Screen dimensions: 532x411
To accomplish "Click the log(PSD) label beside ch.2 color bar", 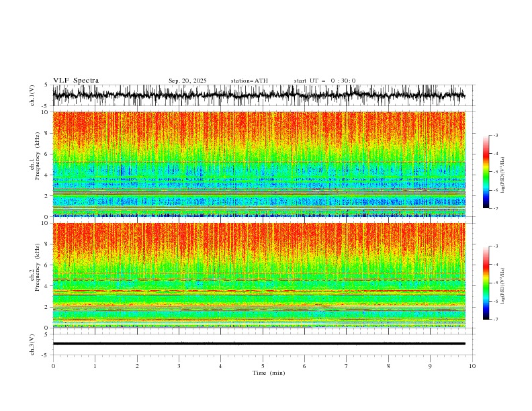I will pos(502,285).
